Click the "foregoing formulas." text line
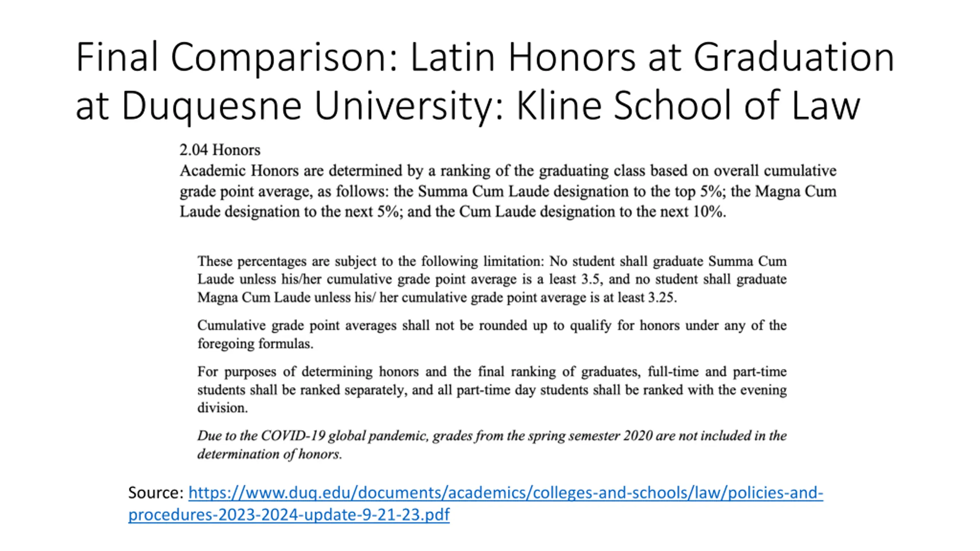 point(255,344)
